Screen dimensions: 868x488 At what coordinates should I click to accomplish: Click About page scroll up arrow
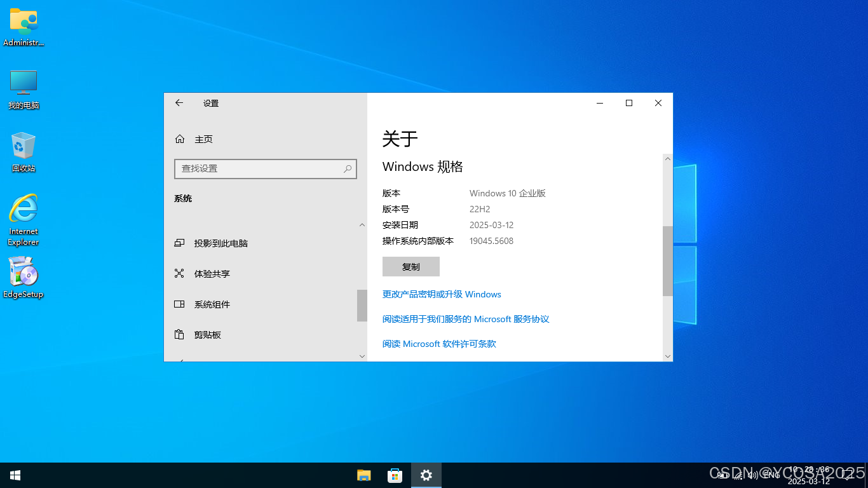pyautogui.click(x=668, y=158)
